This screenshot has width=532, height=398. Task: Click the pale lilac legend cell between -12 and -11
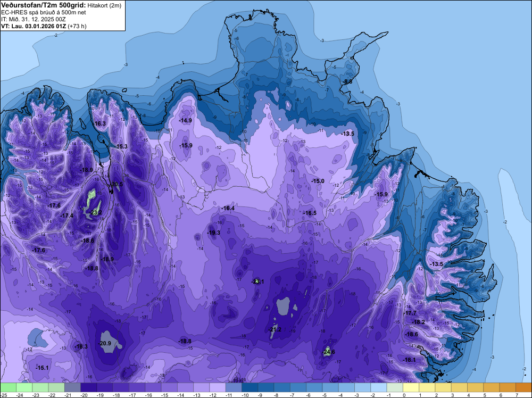218,387
